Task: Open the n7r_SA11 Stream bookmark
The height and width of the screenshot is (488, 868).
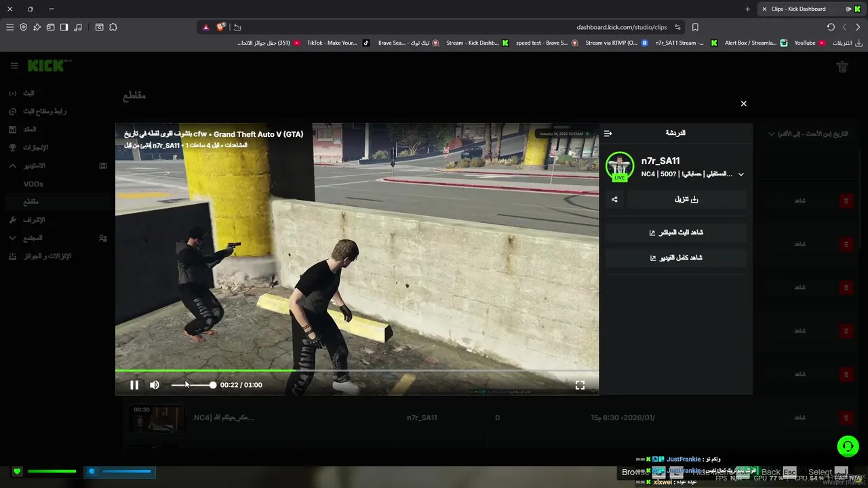Action: [686, 43]
